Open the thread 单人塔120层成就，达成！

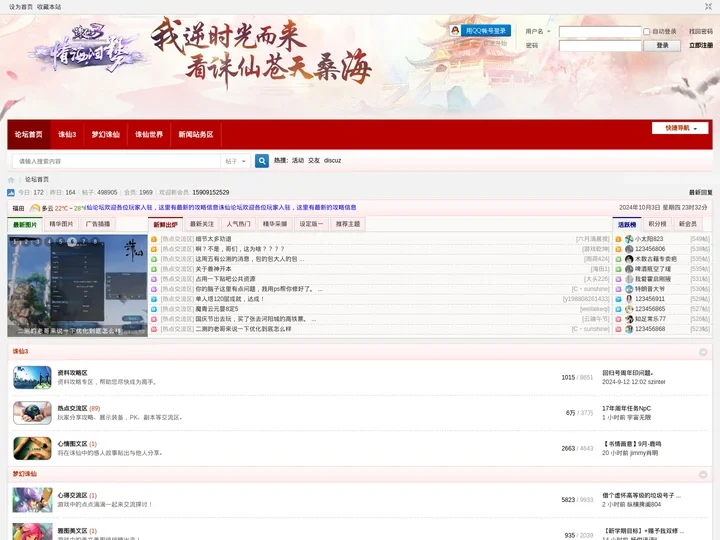click(x=230, y=299)
